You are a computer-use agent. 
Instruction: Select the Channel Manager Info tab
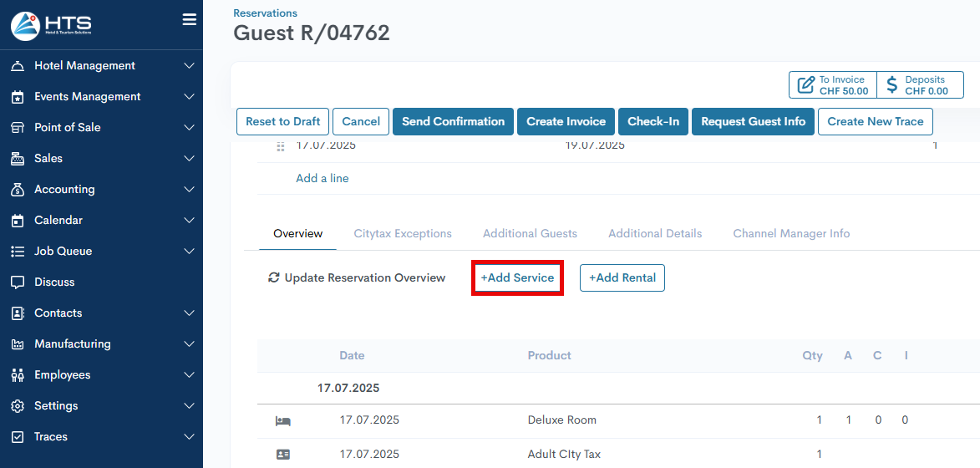point(791,234)
